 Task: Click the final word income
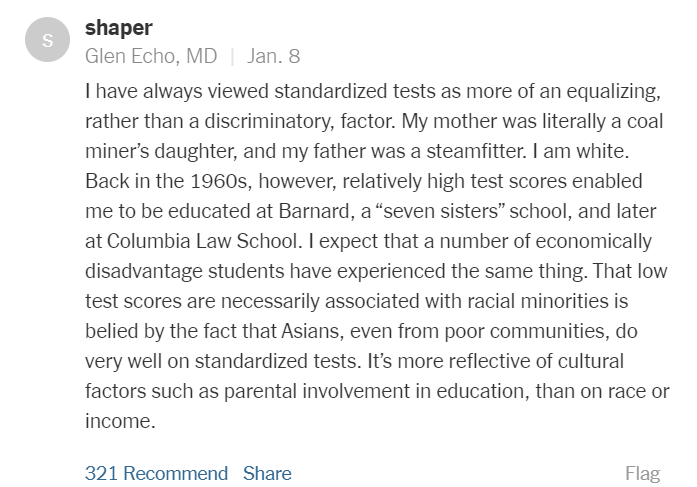click(120, 421)
